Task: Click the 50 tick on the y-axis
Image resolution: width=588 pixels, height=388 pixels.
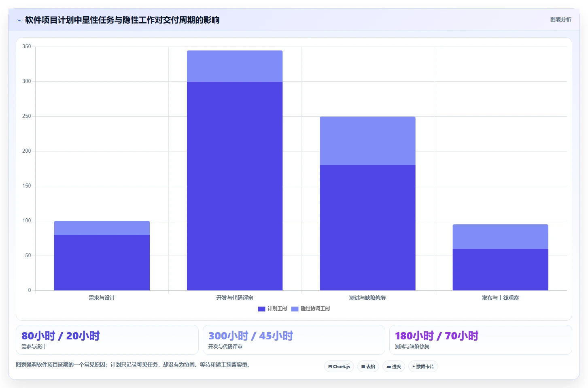Action: pos(28,256)
